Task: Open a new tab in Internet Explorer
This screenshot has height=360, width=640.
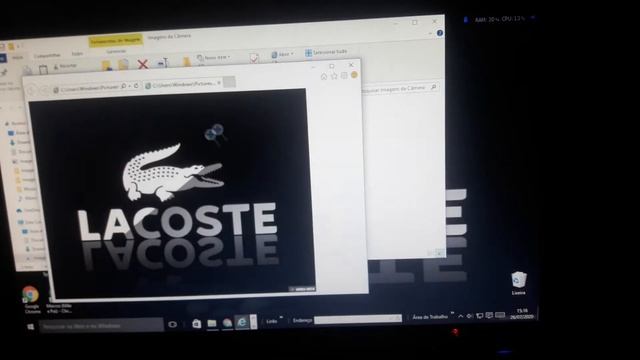Action: point(229,82)
